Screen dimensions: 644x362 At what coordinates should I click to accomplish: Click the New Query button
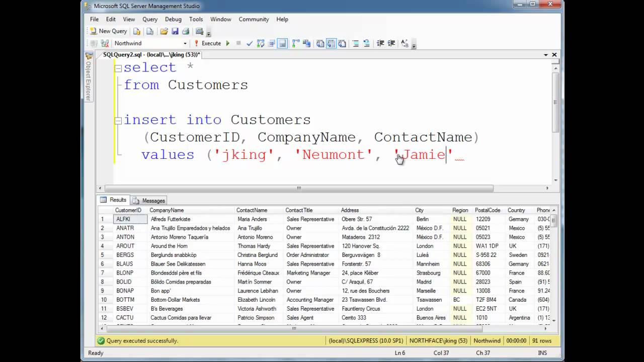click(109, 31)
